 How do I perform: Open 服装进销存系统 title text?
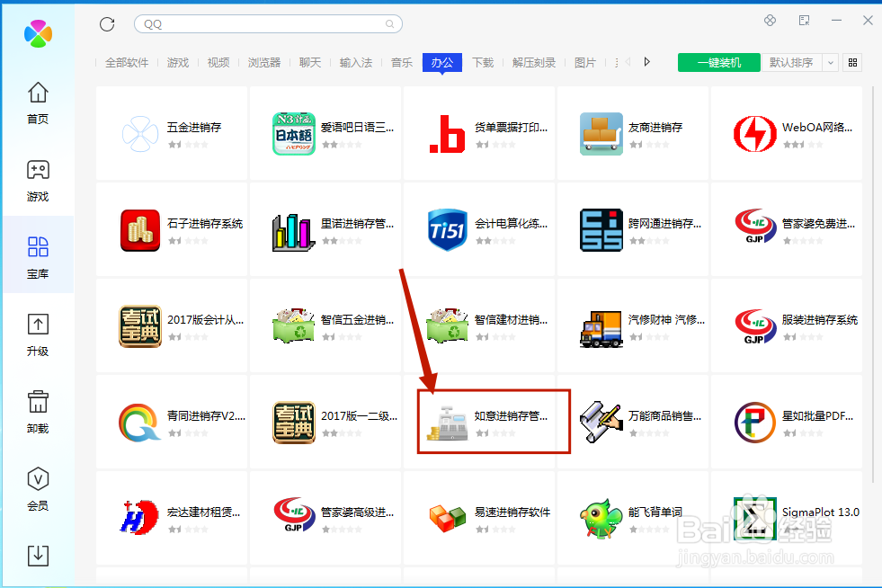click(820, 319)
